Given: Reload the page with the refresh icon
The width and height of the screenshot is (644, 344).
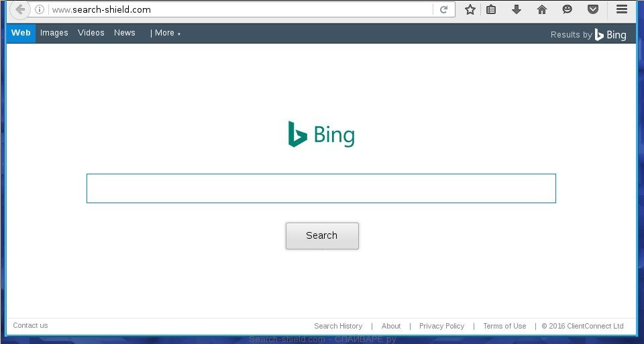Looking at the screenshot, I should [x=443, y=10].
